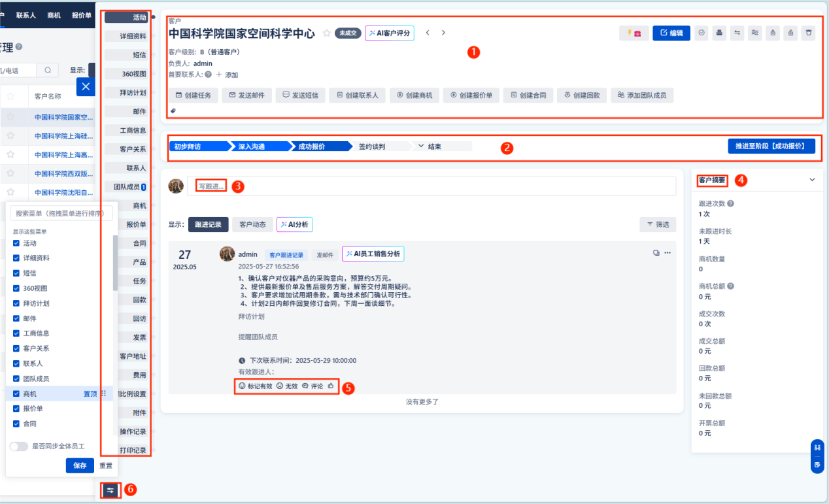The height and width of the screenshot is (504, 829).
Task: Open the 团队成员 tab in sidebar
Action: pyautogui.click(x=126, y=187)
